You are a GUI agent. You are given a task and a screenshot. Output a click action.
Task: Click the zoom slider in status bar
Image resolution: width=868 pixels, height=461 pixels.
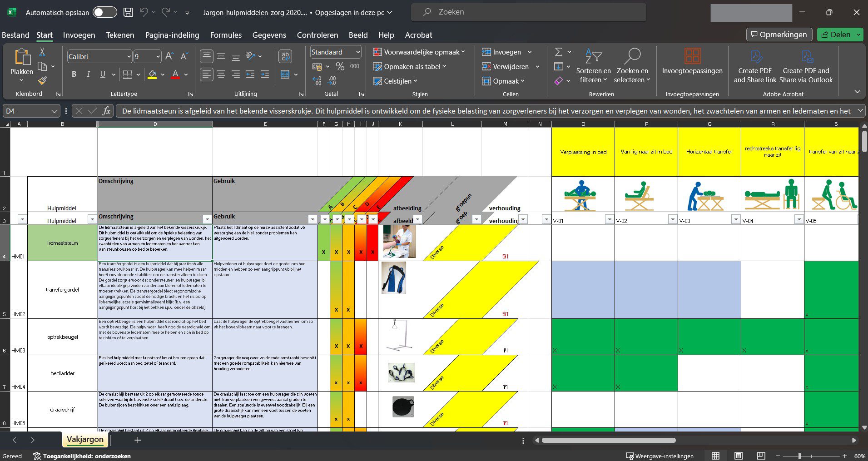point(800,456)
